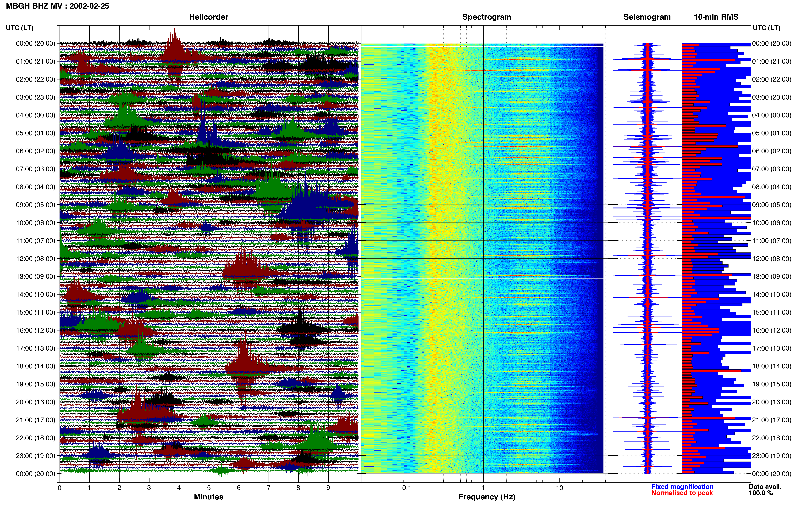Click the 1 tick on the Frequency axis
Screen dimensions: 812x508
pyautogui.click(x=483, y=488)
